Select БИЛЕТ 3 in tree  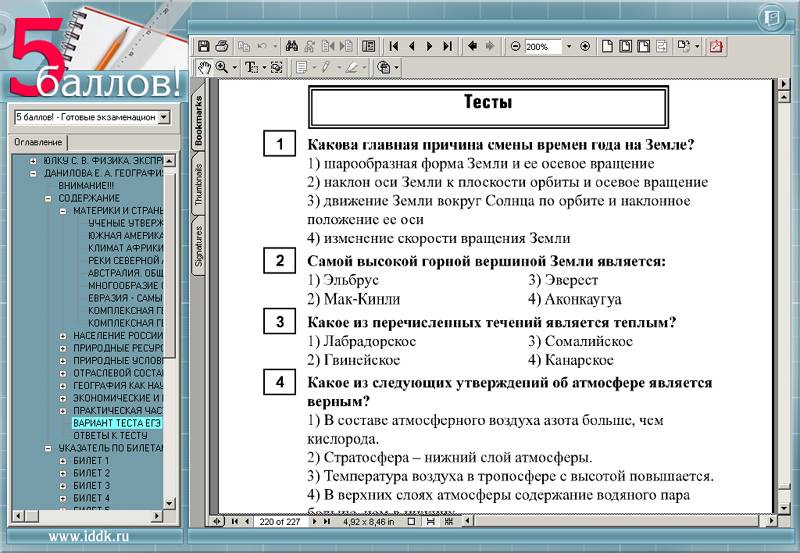point(91,486)
